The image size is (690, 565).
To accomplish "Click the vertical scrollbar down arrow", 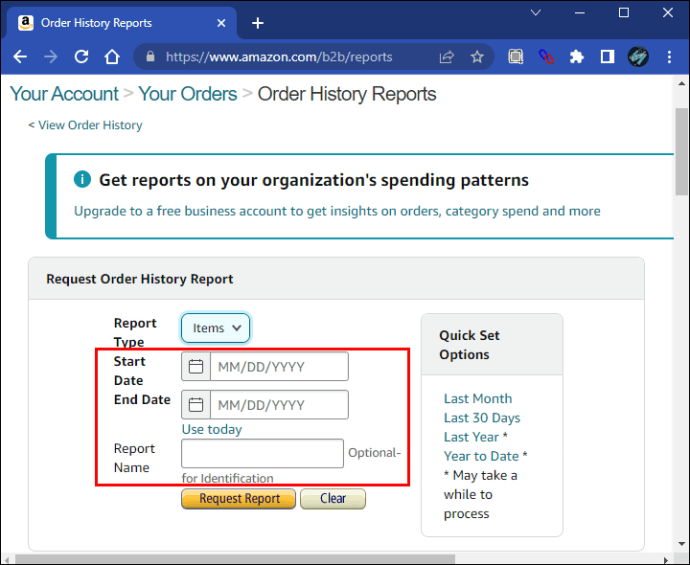I will tap(682, 544).
